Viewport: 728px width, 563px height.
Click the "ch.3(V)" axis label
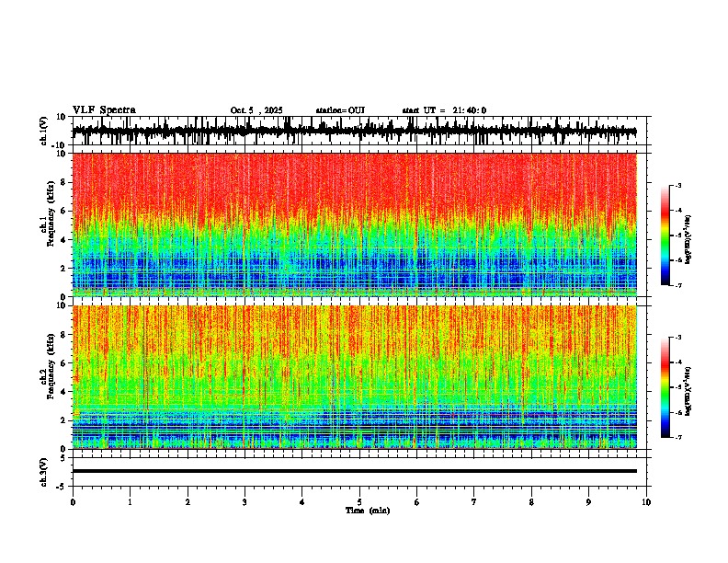[44, 472]
